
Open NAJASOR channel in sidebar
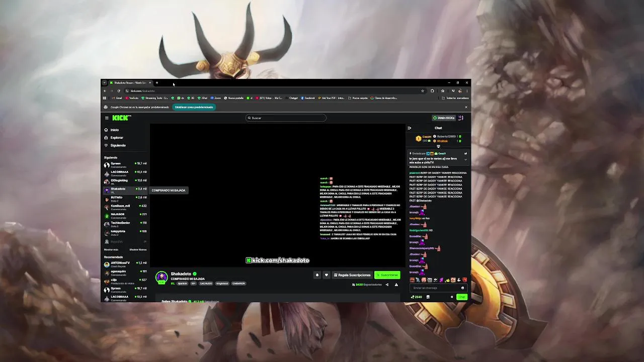click(x=125, y=216)
